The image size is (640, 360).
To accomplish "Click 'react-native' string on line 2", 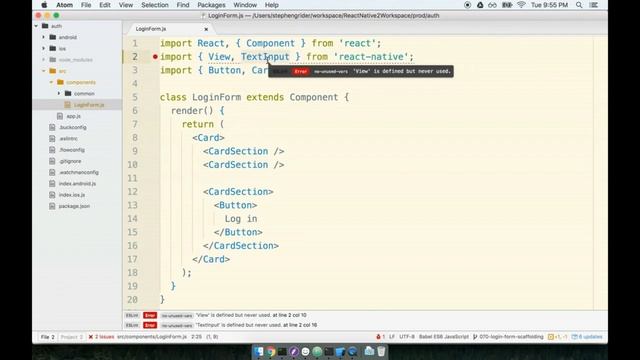I will click(x=371, y=57).
